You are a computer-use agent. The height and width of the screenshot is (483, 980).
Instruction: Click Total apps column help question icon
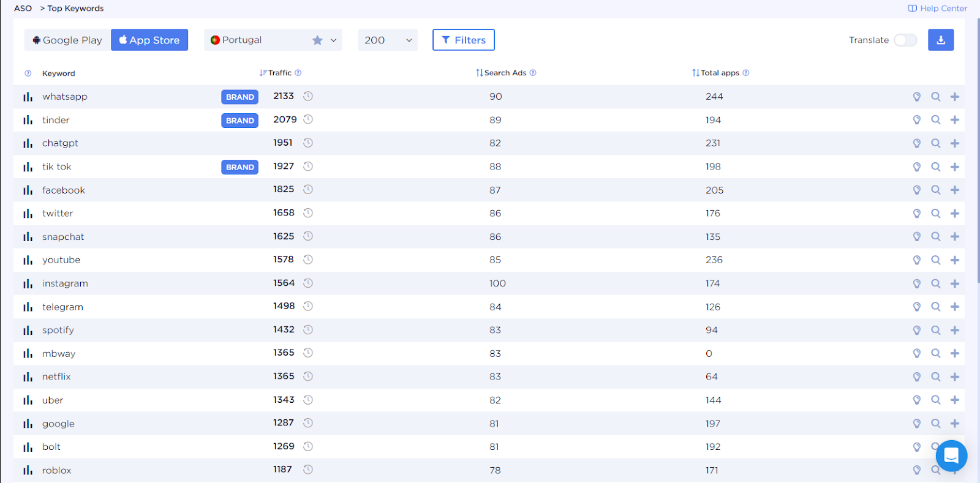[x=746, y=73]
